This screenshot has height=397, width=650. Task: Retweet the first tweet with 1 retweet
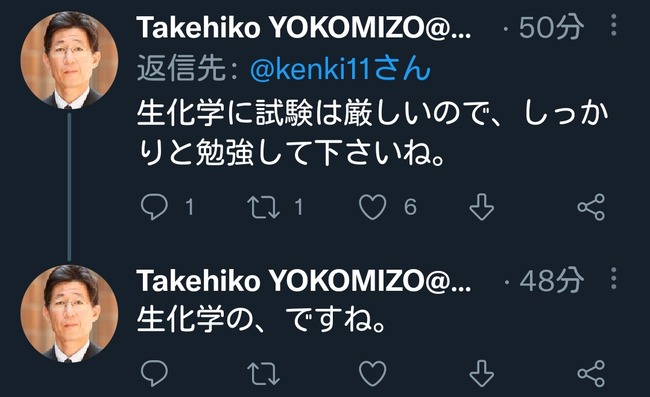tap(263, 207)
